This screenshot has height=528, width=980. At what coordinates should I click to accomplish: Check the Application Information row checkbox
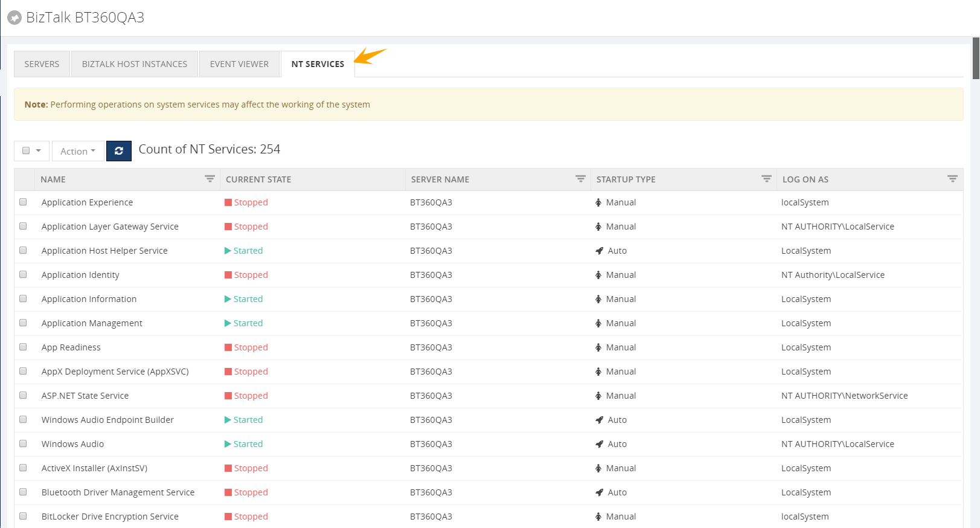point(23,298)
